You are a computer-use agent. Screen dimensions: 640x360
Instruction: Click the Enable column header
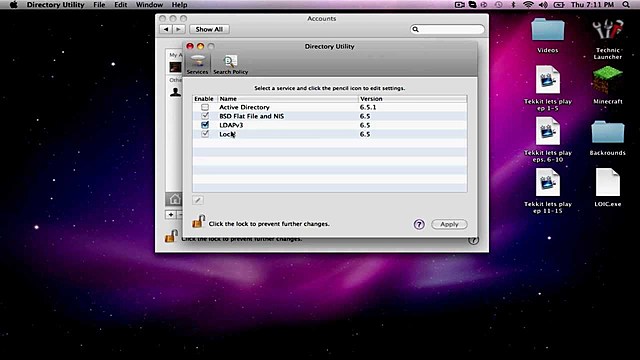pos(204,99)
